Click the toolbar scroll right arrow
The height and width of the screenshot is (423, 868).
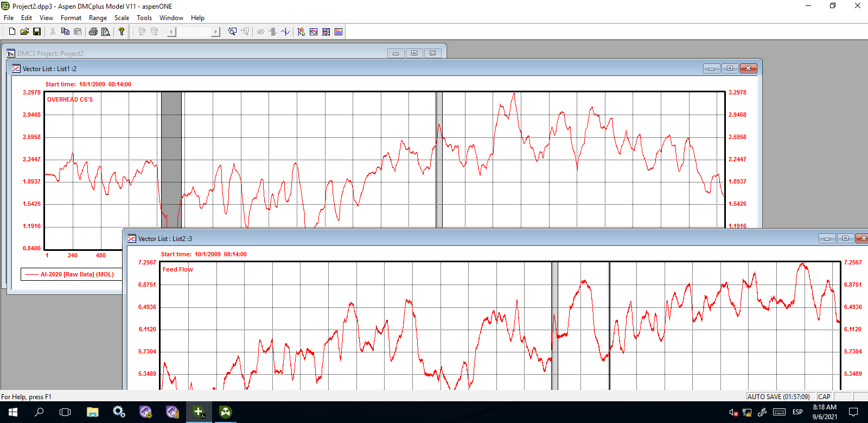click(215, 32)
